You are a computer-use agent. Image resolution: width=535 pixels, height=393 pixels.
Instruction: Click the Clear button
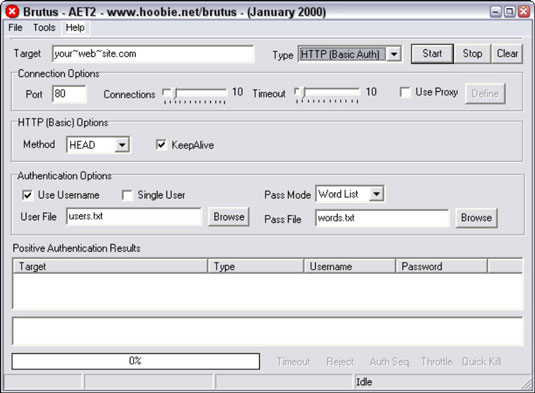point(507,54)
